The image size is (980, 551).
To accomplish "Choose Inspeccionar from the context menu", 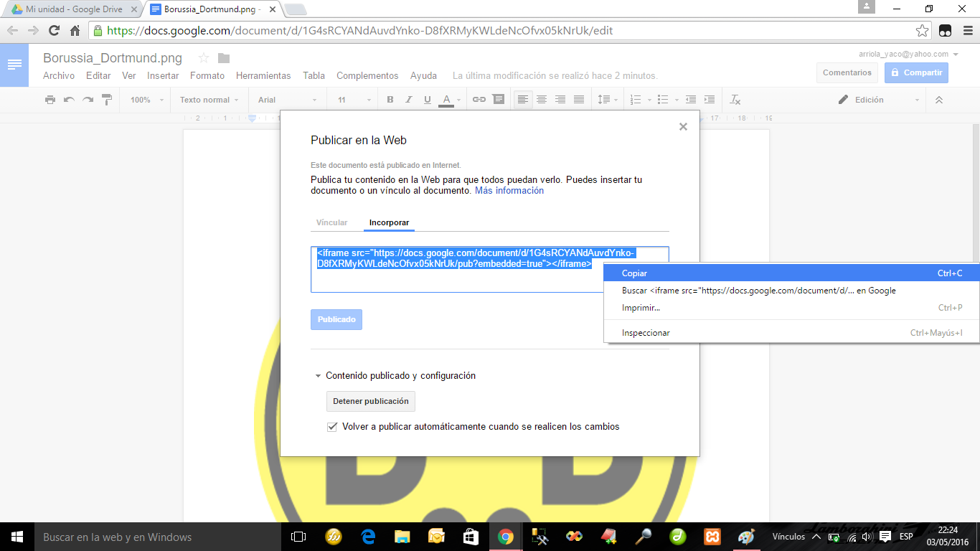I will 791,333.
